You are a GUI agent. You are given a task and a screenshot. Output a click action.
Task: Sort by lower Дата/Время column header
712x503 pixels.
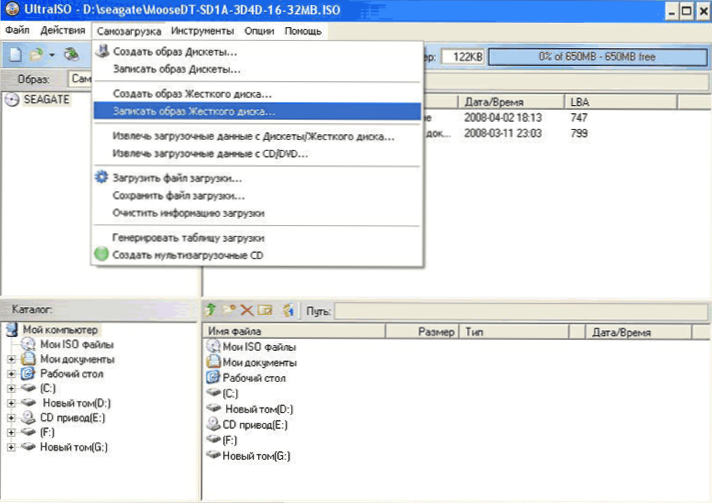point(638,332)
